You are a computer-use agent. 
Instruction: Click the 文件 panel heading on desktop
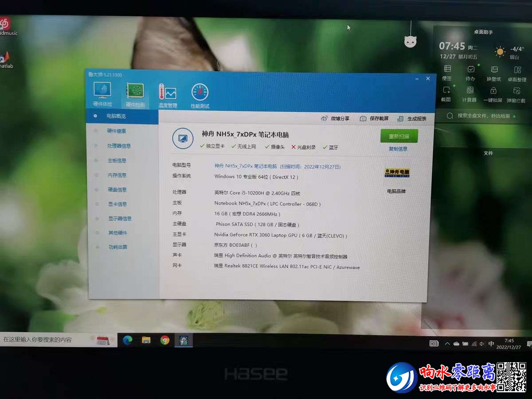tap(488, 153)
